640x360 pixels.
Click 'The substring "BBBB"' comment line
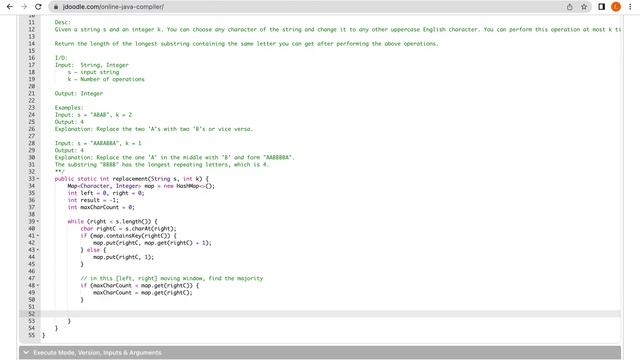pos(162,164)
